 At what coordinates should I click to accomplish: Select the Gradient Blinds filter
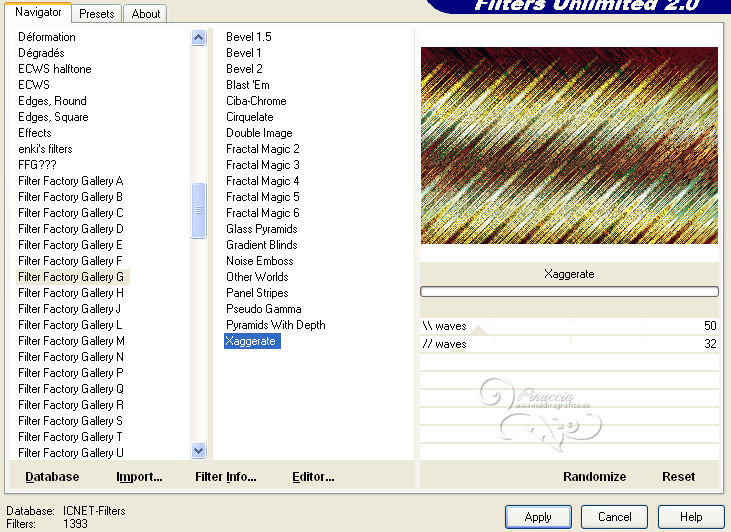(x=262, y=245)
